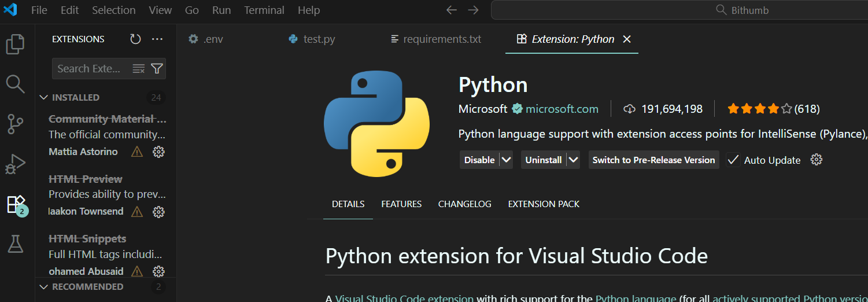Click the Disable button
This screenshot has height=302, width=868.
tap(479, 160)
